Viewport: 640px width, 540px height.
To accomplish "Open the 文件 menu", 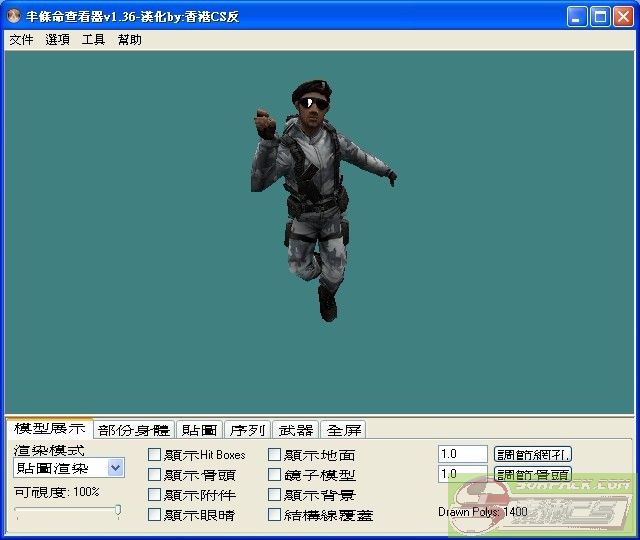I will (x=21, y=40).
